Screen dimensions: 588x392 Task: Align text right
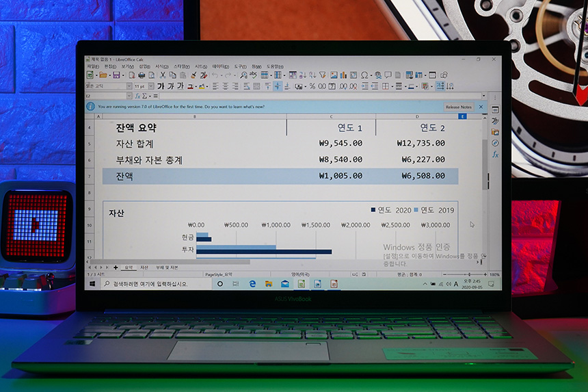tap(235, 86)
